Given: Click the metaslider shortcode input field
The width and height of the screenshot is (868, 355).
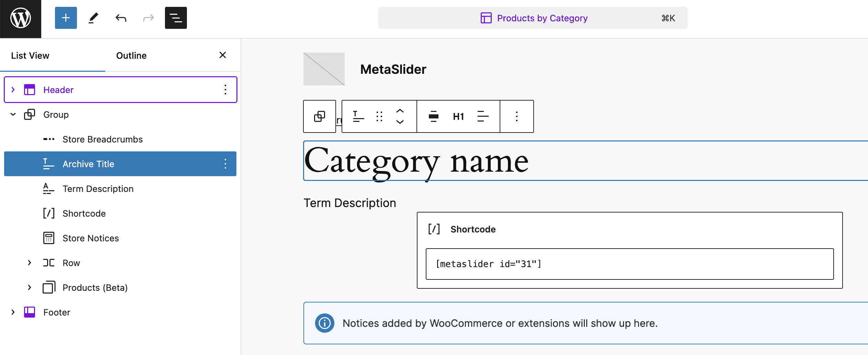Looking at the screenshot, I should [629, 264].
